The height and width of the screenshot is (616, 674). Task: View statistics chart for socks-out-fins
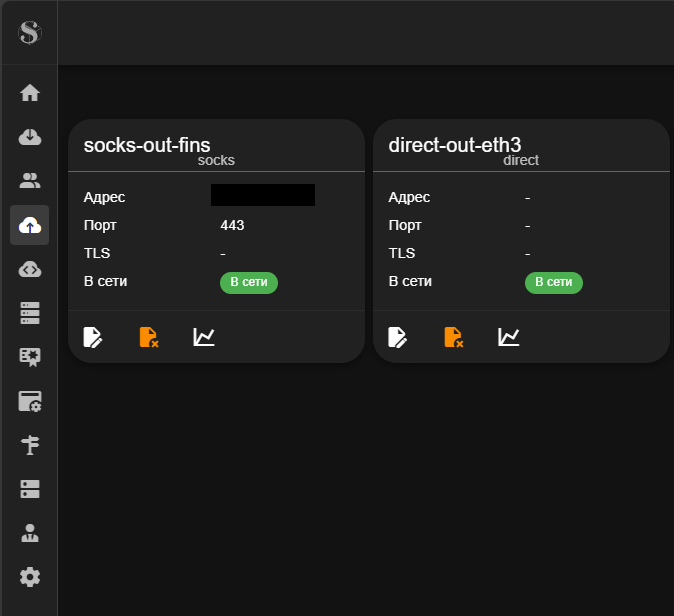[204, 337]
